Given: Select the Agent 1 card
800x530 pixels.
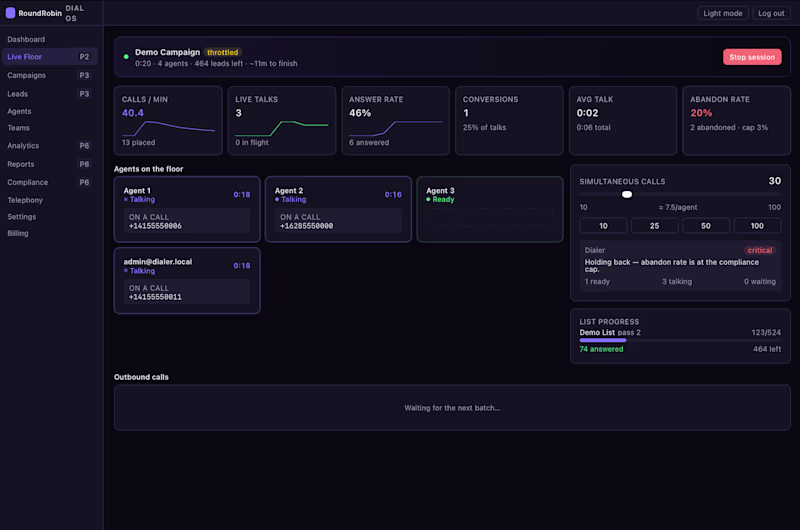Looking at the screenshot, I should pyautogui.click(x=187, y=209).
